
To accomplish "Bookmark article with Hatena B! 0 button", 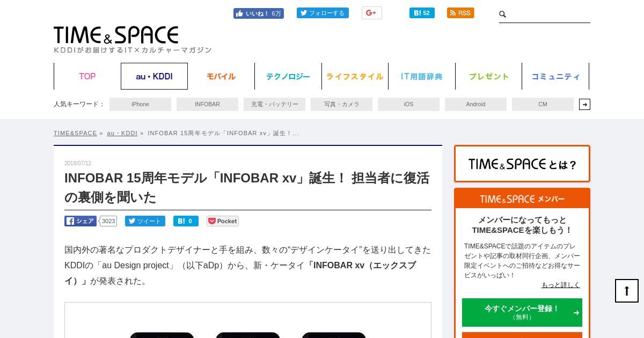I will point(186,221).
